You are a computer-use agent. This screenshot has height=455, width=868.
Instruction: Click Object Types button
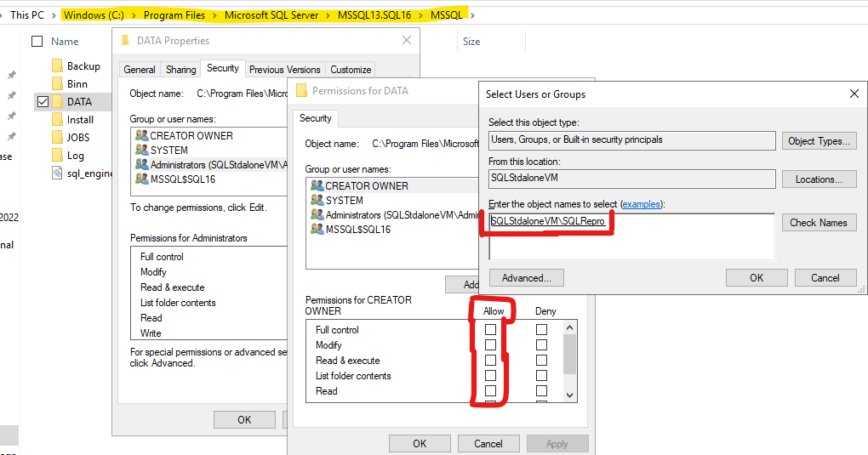(x=819, y=141)
